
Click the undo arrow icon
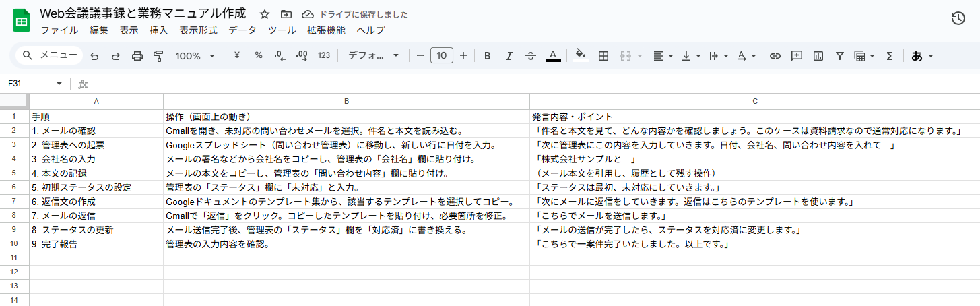(94, 56)
